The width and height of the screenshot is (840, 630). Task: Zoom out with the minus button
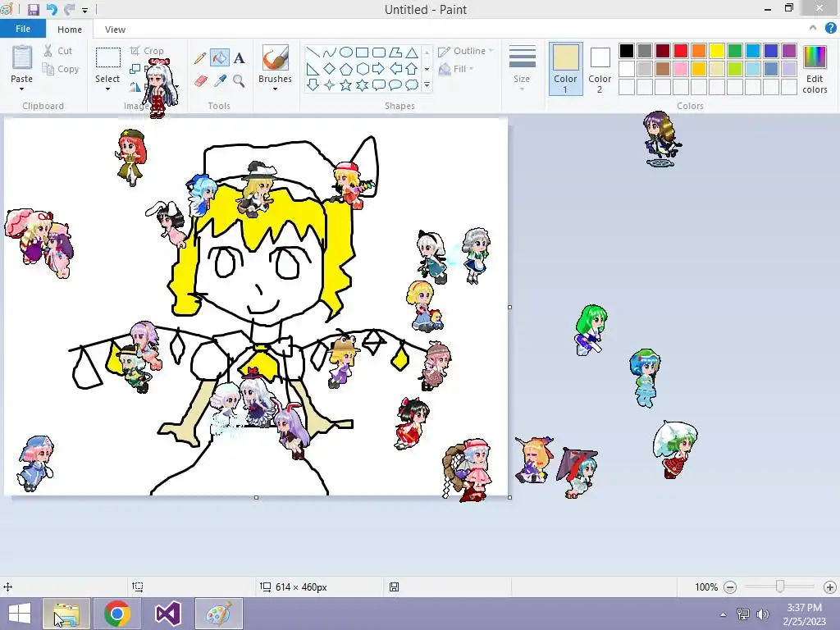coord(729,587)
